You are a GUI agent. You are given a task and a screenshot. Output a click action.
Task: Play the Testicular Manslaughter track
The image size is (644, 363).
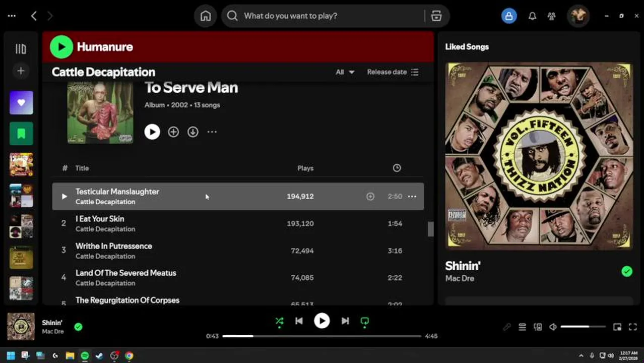[64, 196]
